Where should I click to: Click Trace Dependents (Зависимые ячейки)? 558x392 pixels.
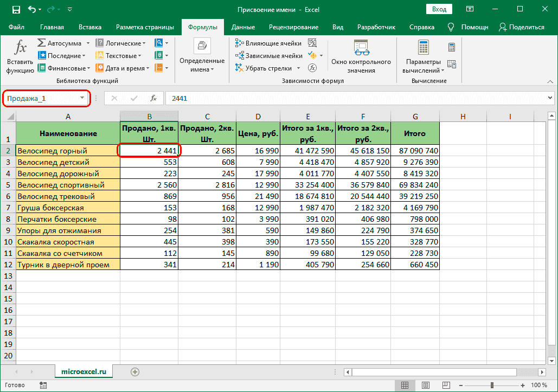click(269, 55)
